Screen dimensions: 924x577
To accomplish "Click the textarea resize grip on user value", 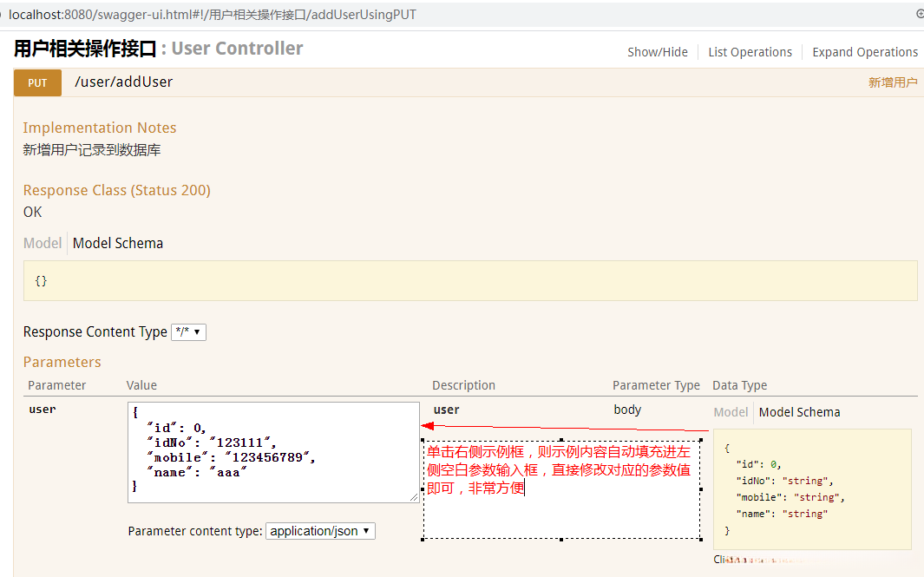I will 414,497.
